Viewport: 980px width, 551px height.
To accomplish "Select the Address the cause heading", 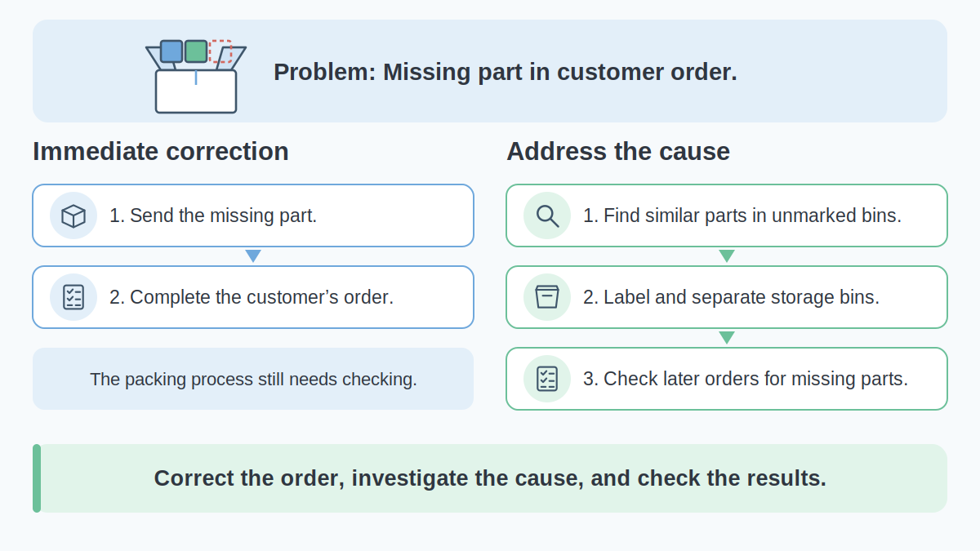I will tap(618, 152).
